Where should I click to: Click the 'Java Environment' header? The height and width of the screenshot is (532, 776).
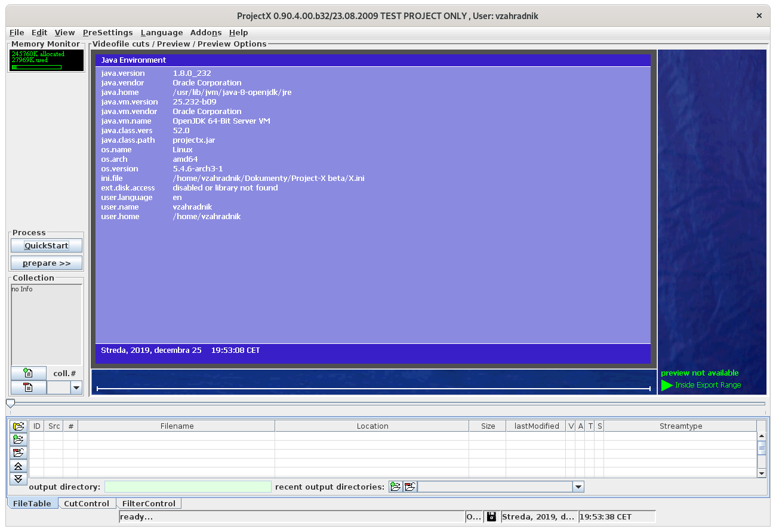click(134, 60)
